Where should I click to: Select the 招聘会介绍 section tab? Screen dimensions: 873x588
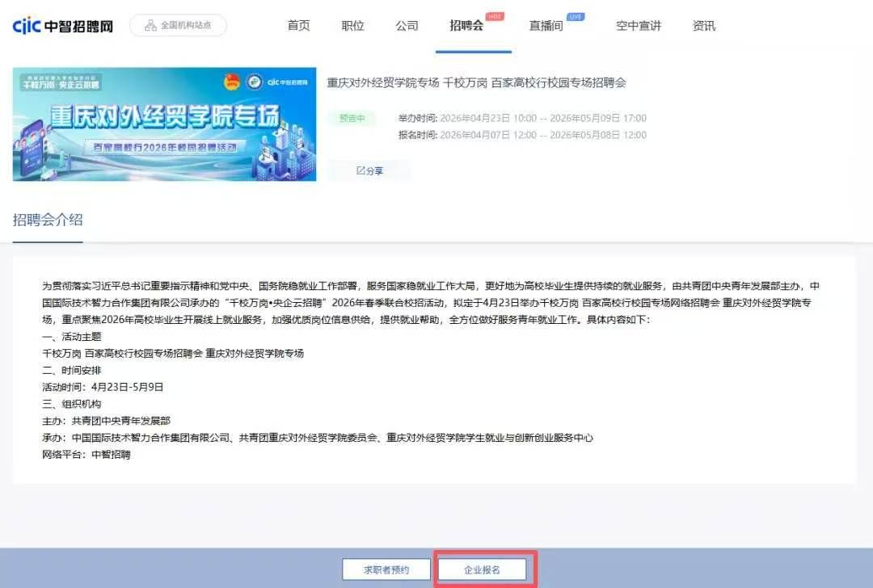click(48, 220)
